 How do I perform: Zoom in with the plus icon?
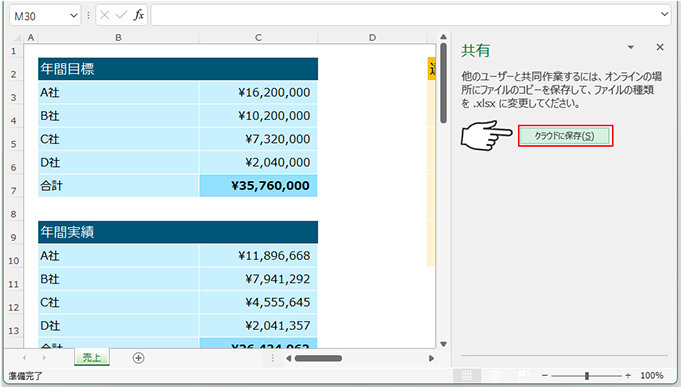click(x=628, y=375)
